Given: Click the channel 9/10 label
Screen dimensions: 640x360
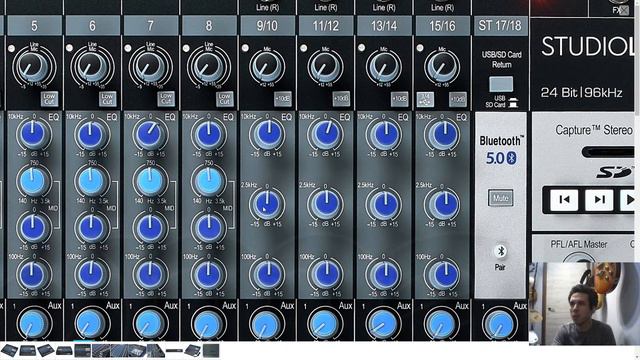Looking at the screenshot, I should (267, 26).
